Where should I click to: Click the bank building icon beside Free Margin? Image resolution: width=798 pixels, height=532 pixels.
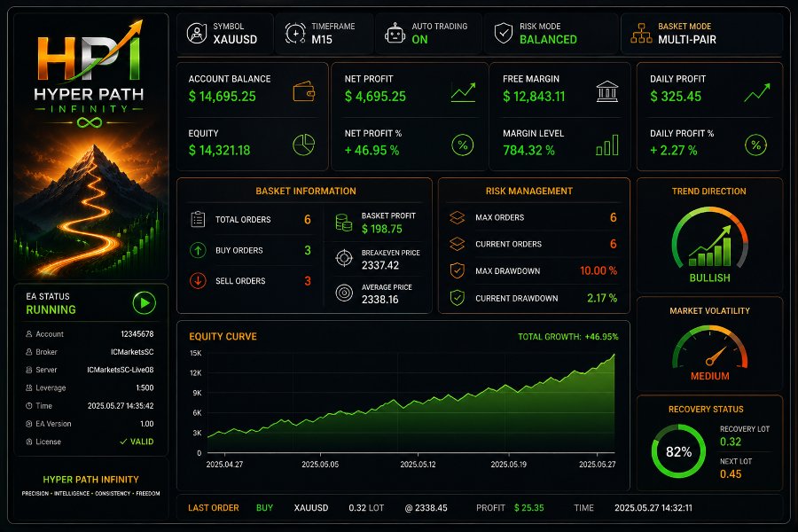[607, 91]
